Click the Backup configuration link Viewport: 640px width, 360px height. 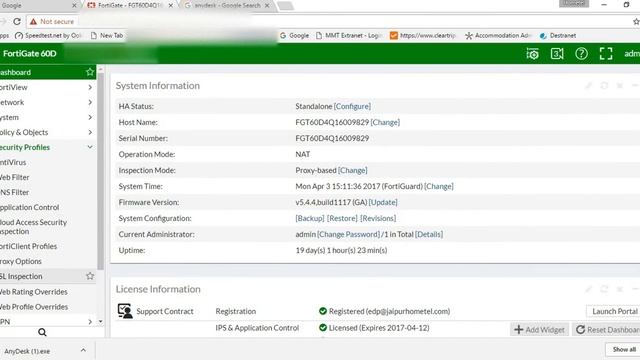(310, 218)
